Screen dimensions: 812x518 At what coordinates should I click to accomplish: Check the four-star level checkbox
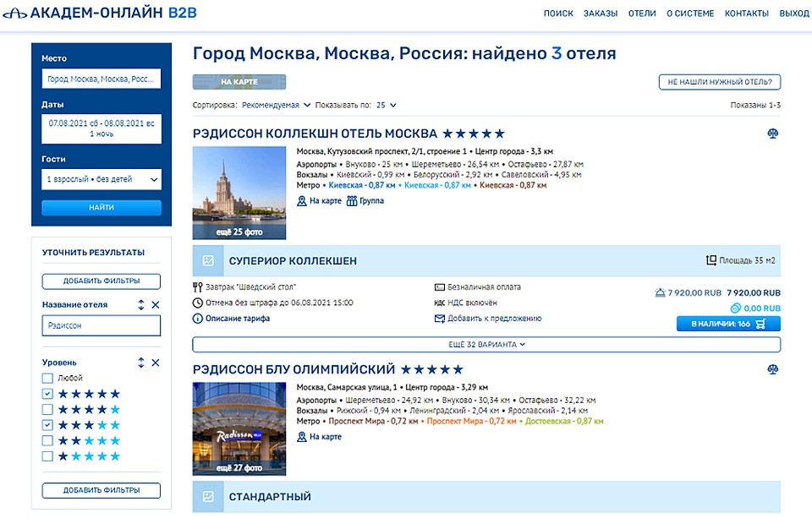[x=47, y=409]
